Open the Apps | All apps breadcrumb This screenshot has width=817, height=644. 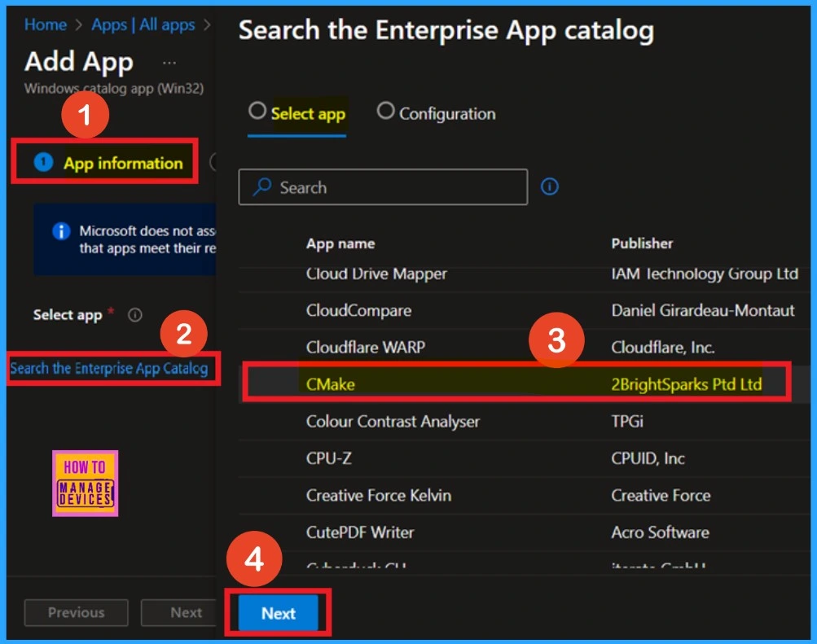[x=143, y=24]
